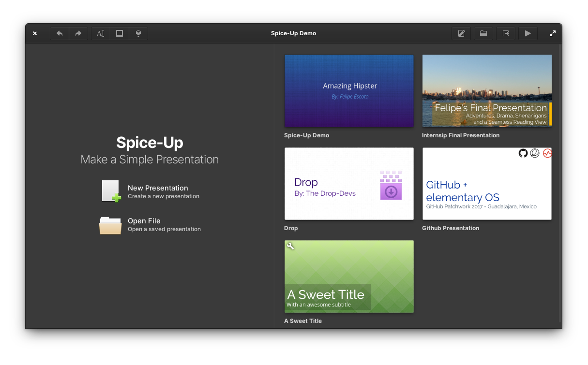Viewport: 588px width, 365px height.
Task: Click the New Presentation document icon
Action: [x=111, y=191]
